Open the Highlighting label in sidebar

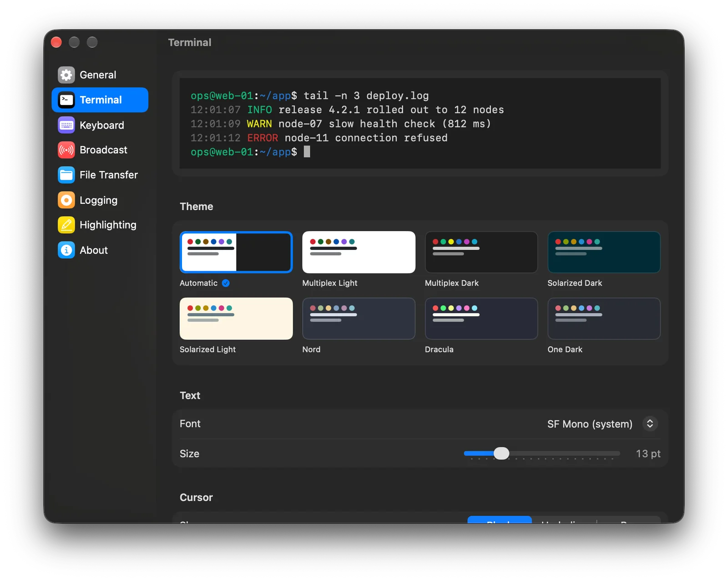[x=108, y=225]
